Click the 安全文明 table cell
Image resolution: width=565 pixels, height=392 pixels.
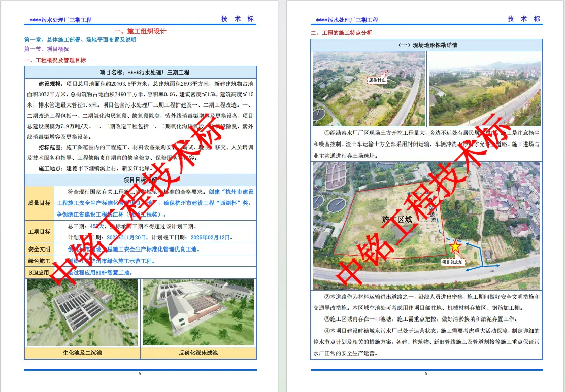(x=39, y=249)
